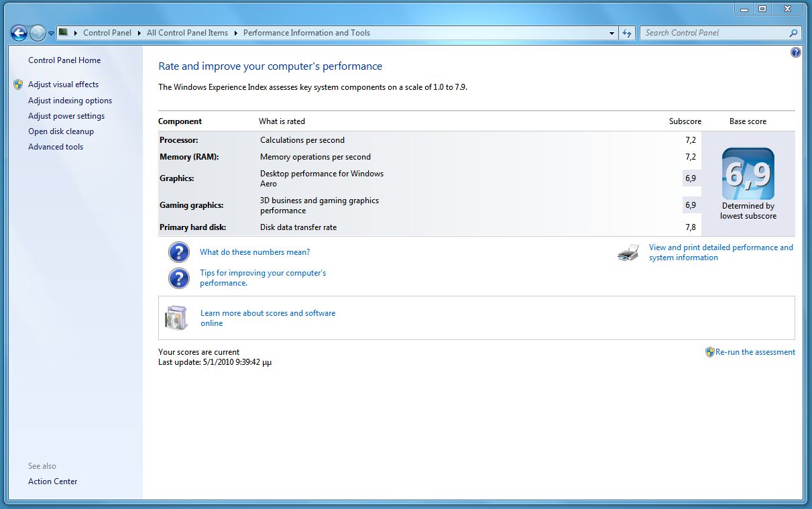Go back with the Back arrow button

coord(19,32)
